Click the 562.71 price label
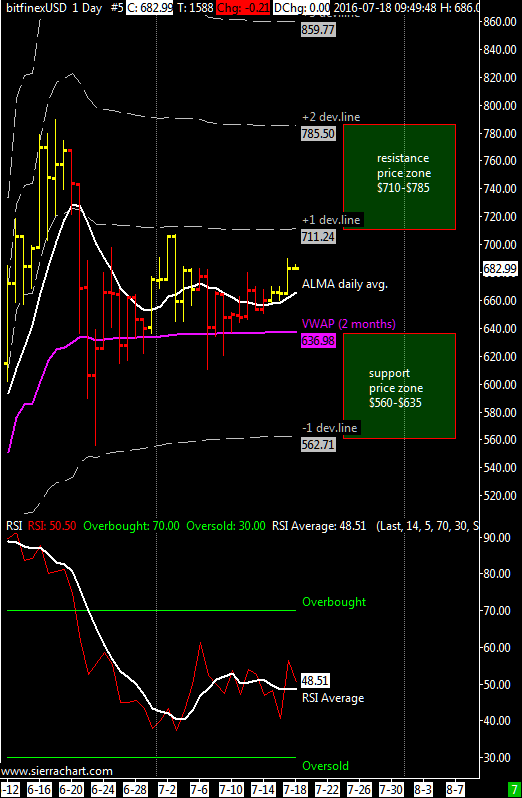 (x=318, y=444)
